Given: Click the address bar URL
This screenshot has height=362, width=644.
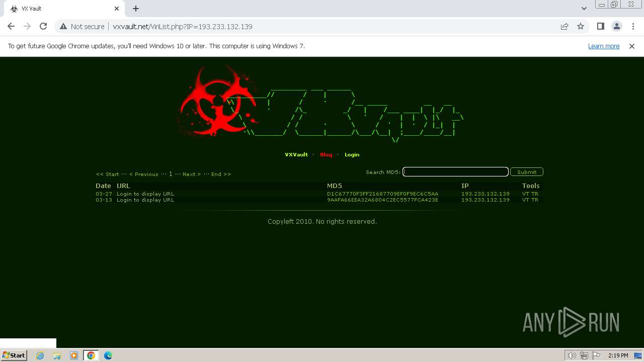Looking at the screenshot, I should click(183, 26).
